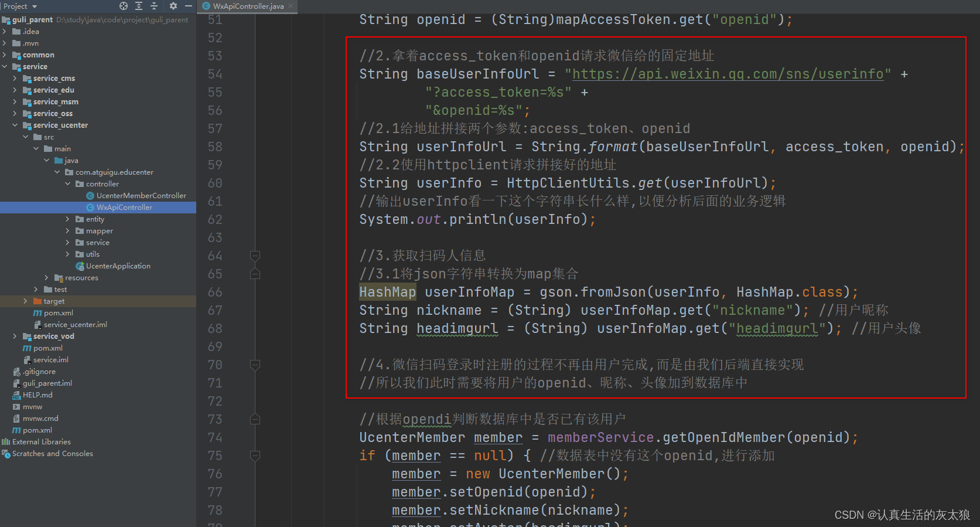Collapse the main folder arrow
The image size is (980, 527).
click(x=36, y=149)
